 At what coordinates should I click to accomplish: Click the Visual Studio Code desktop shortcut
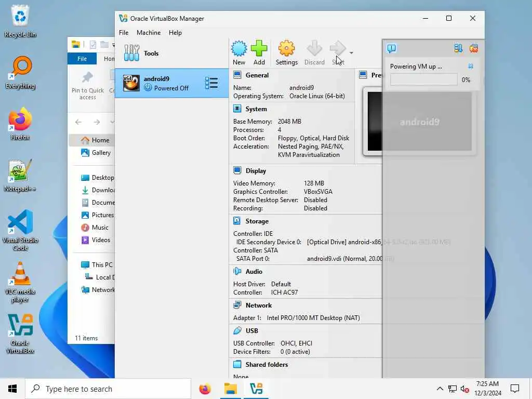tap(20, 230)
